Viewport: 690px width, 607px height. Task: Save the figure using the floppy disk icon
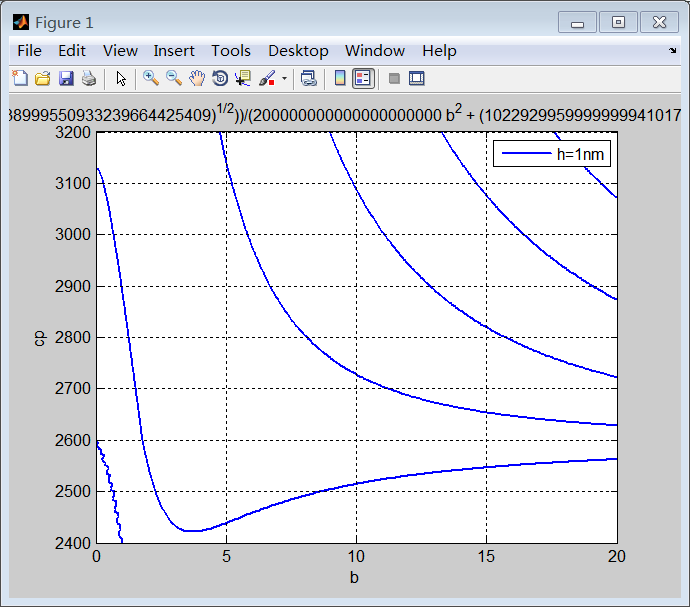coord(65,78)
